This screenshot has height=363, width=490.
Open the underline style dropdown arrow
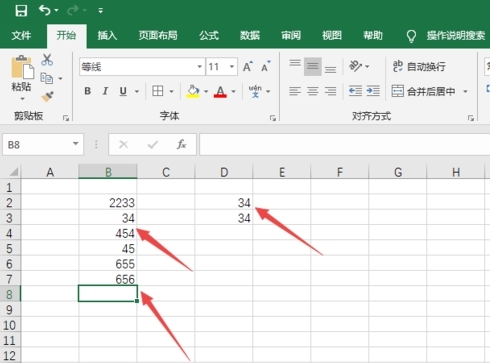tap(137, 91)
